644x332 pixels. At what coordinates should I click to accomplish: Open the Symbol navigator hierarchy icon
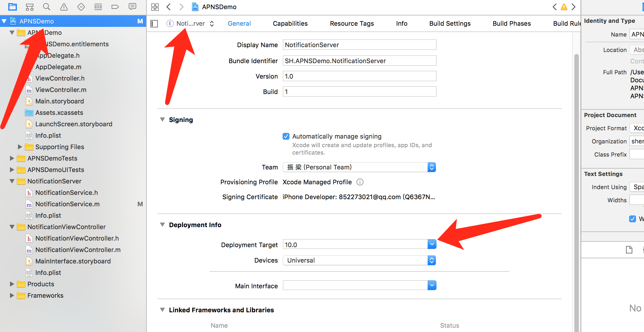coord(30,7)
